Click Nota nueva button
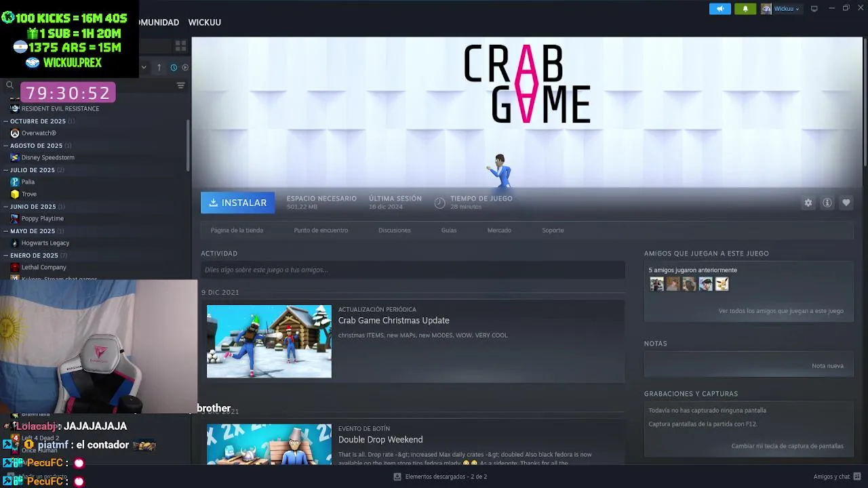The width and height of the screenshot is (868, 488). [827, 366]
